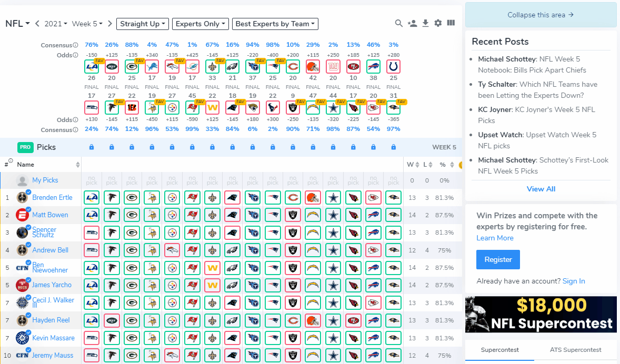Click the top Odds info icon
Viewport: 620px width, 364px height.
click(75, 55)
